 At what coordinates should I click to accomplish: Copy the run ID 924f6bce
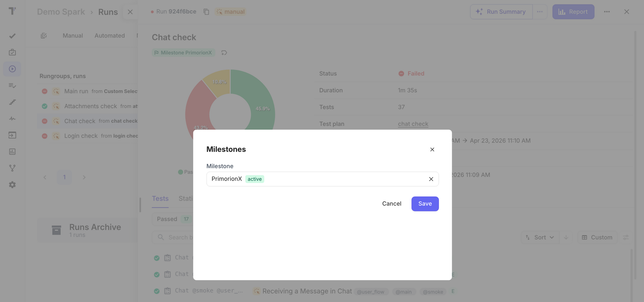pos(206,12)
